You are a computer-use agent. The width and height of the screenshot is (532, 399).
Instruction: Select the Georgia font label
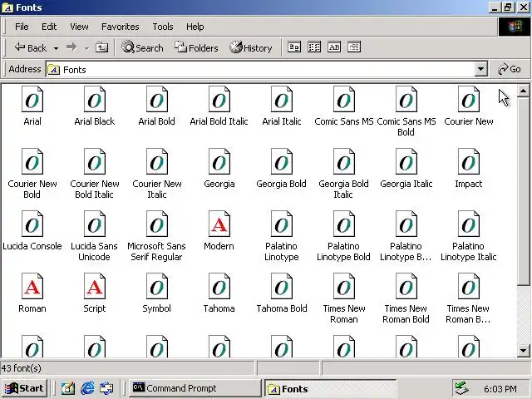(219, 184)
